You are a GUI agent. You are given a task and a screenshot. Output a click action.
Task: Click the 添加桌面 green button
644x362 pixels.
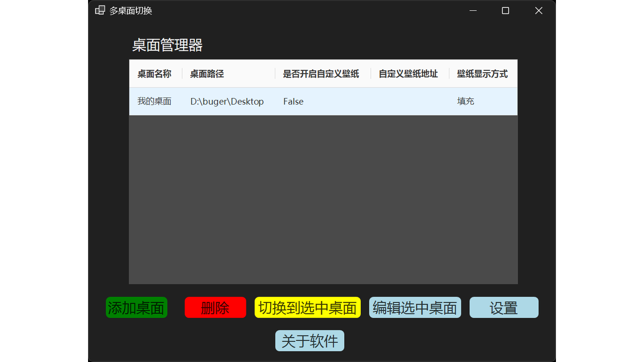coord(136,307)
